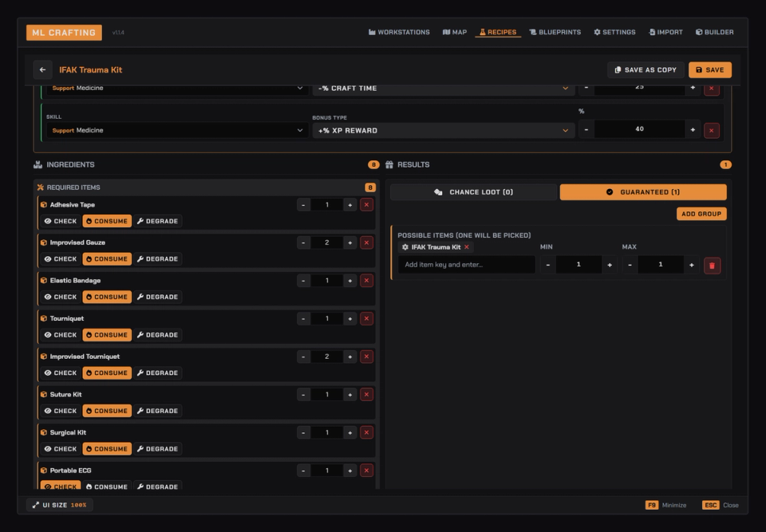This screenshot has height=532, width=766.
Task: Open the Import tab
Action: pos(665,32)
